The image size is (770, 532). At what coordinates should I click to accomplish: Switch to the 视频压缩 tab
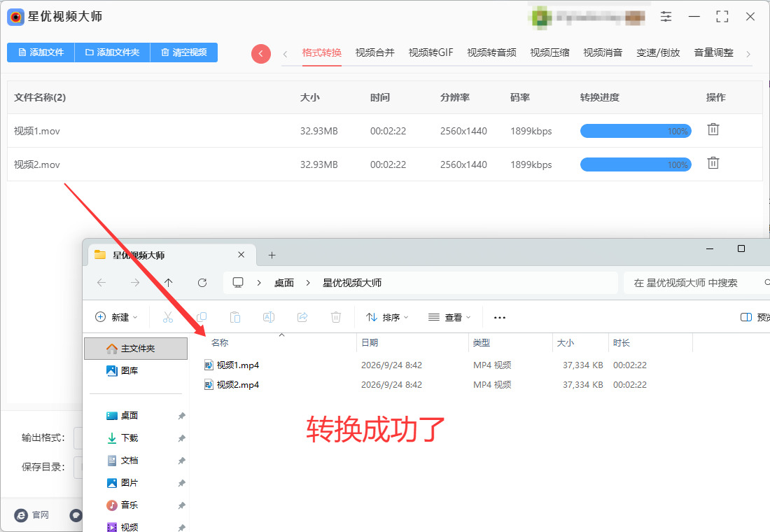point(549,52)
